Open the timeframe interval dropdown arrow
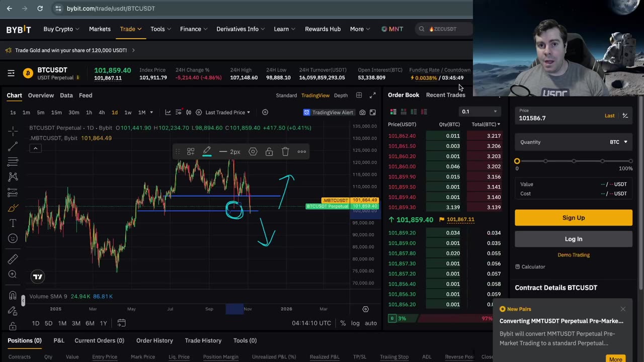 click(151, 112)
